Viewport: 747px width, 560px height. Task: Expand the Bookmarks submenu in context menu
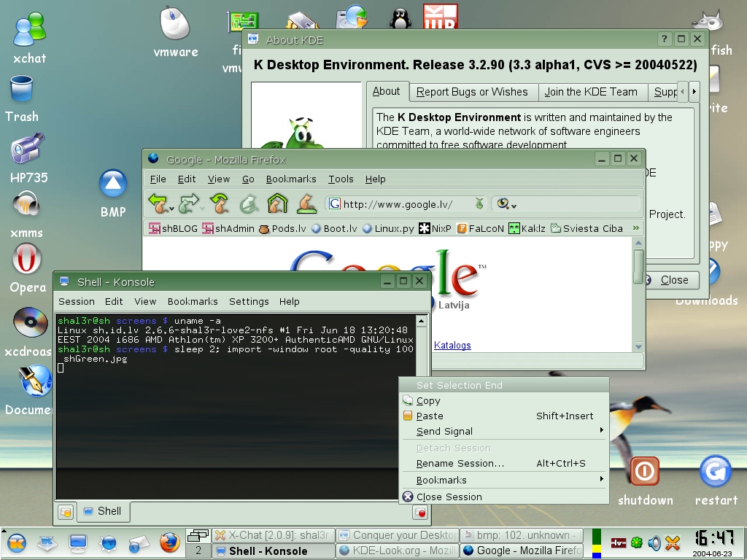[504, 480]
